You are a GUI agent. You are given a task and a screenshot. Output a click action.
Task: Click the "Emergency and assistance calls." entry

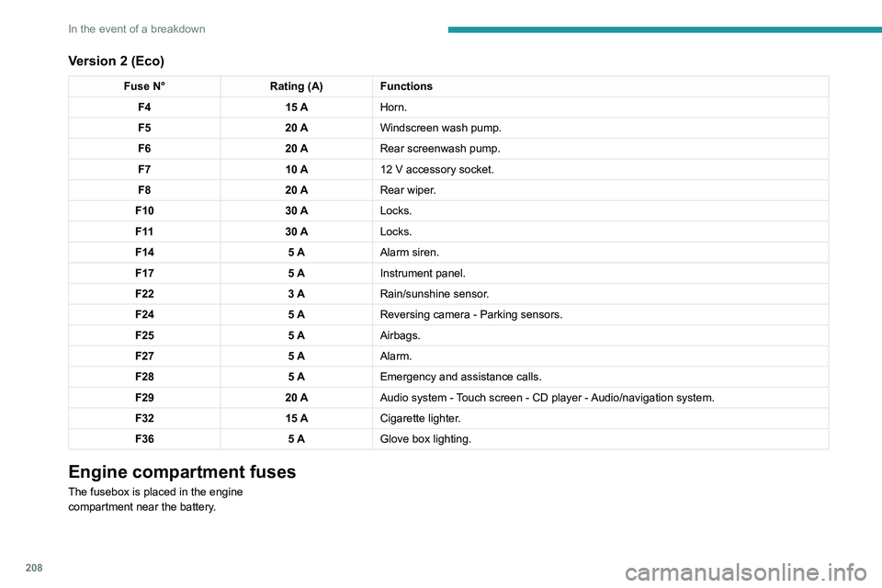461,377
